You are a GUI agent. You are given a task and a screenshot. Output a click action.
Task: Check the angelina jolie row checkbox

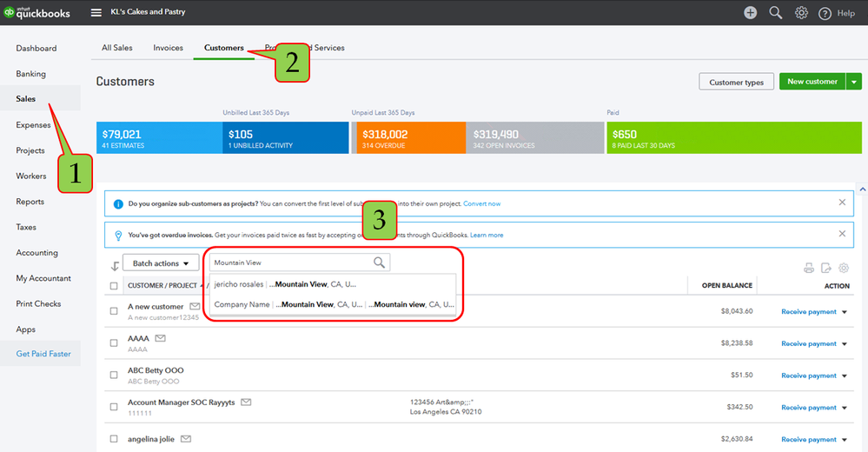(114, 439)
